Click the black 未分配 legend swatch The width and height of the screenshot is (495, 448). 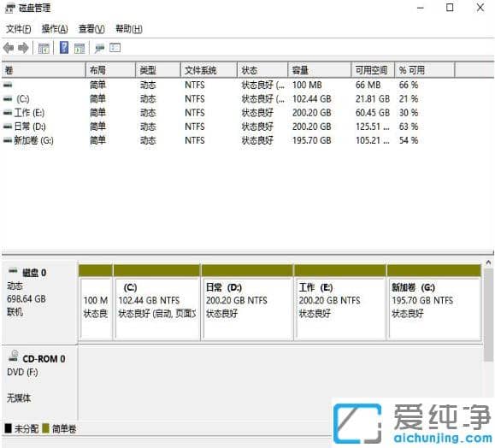pyautogui.click(x=9, y=428)
